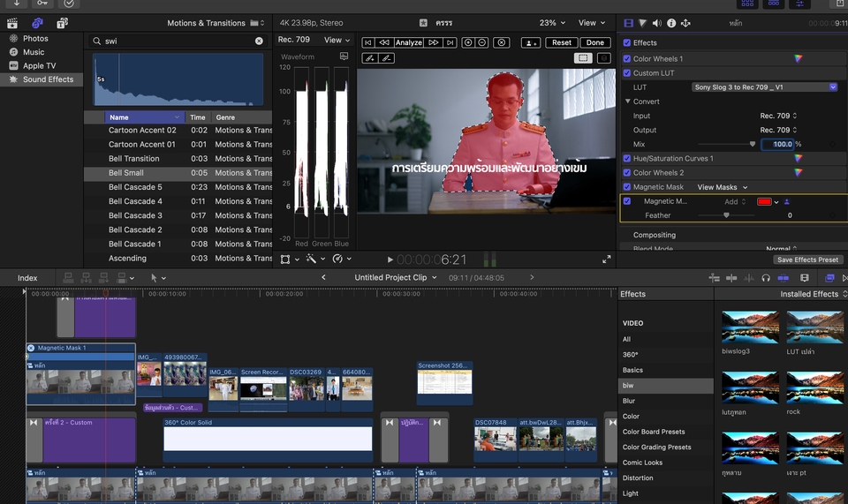
Task: Remove the mask reference frame
Action: 482,42
